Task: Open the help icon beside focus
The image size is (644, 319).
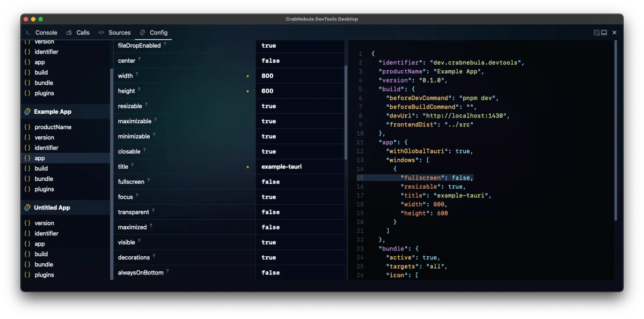Action: click(x=137, y=196)
